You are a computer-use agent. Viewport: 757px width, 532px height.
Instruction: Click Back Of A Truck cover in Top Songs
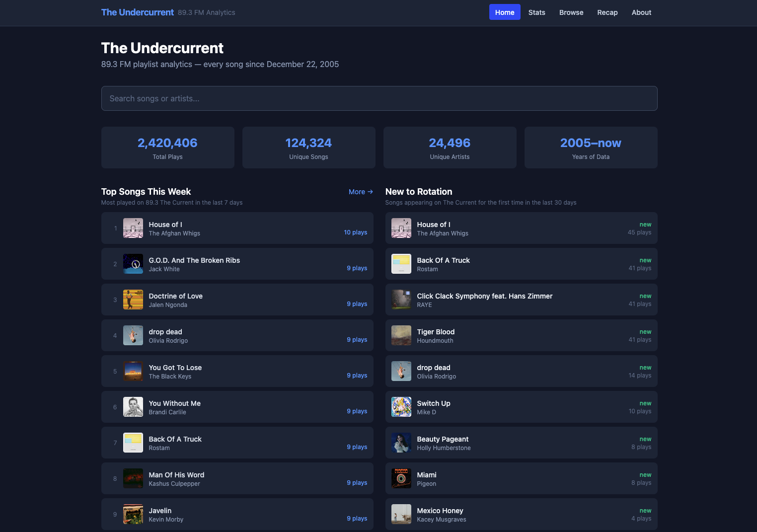point(133,443)
